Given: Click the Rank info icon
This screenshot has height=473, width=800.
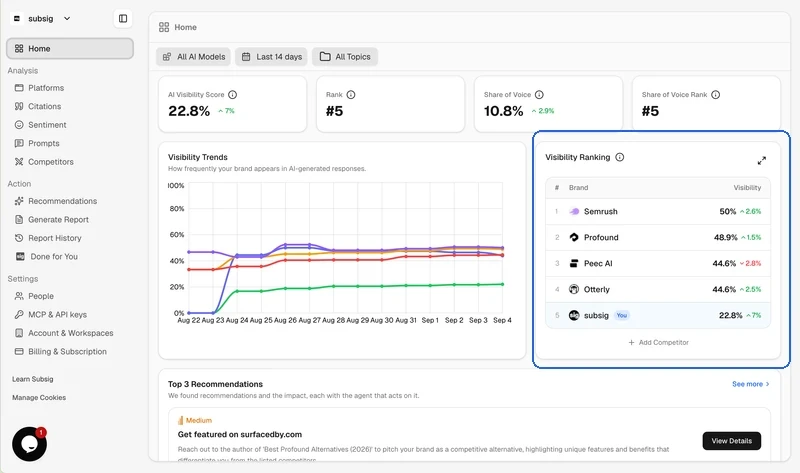Looking at the screenshot, I should coord(351,94).
